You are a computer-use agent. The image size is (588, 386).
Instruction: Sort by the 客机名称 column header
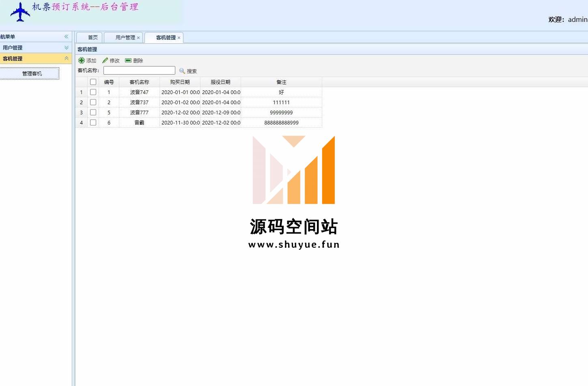pyautogui.click(x=139, y=82)
